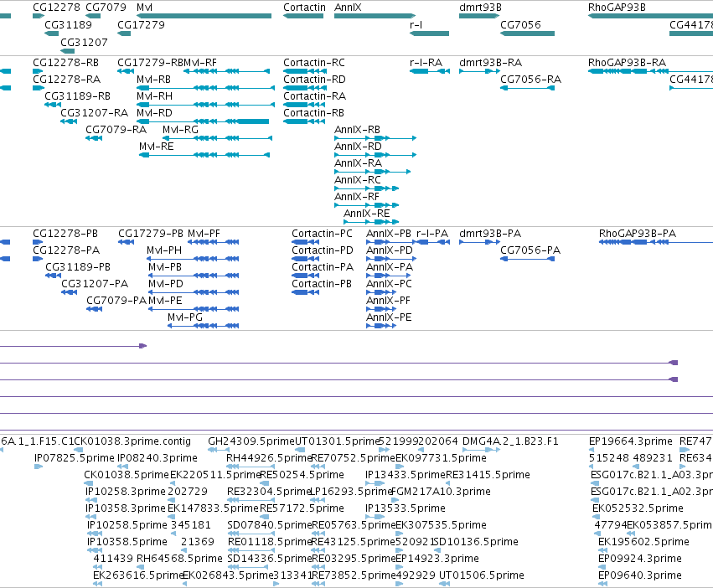Screen dimensions: 713x588
Task: Click transcript label RhoGAP93B-RA
Action: point(627,62)
